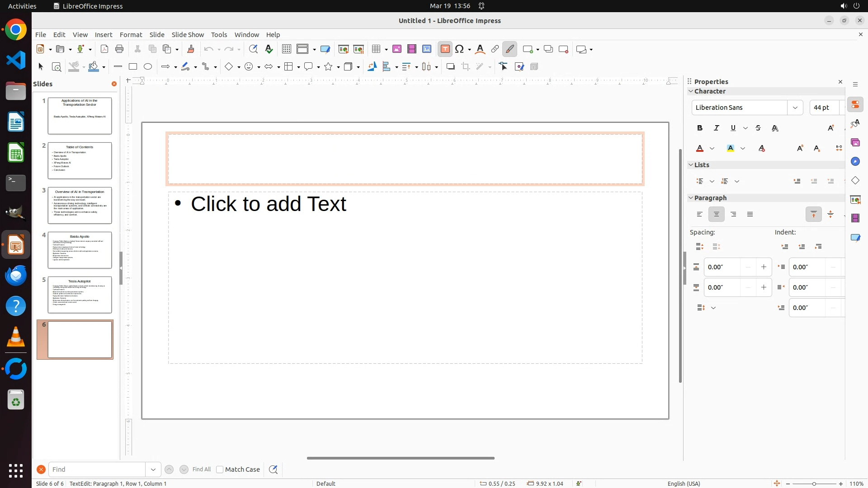Select the Ellipse drawing tool
Viewport: 868px width, 488px height.
[x=148, y=67]
